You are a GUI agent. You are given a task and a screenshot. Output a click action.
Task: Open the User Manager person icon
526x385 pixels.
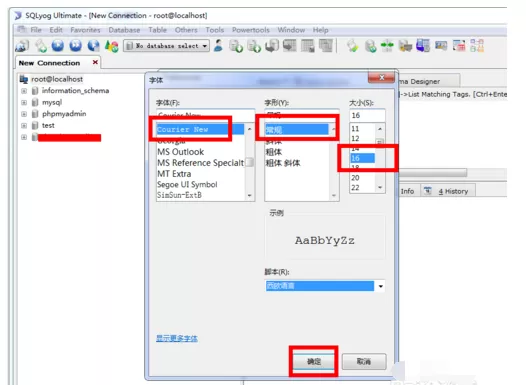pyautogui.click(x=218, y=46)
